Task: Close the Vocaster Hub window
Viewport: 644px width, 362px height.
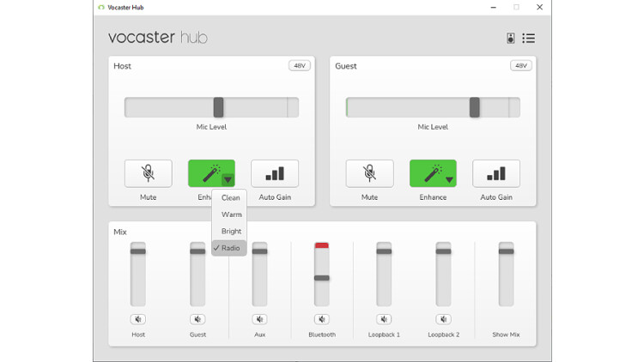Action: coord(540,8)
